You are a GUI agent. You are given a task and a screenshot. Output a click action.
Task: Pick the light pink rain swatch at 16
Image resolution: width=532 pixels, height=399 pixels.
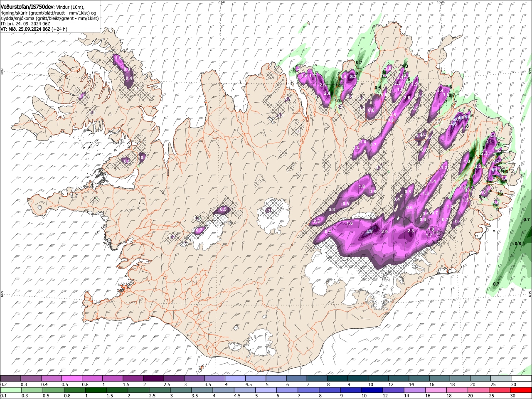pyautogui.click(x=436, y=390)
